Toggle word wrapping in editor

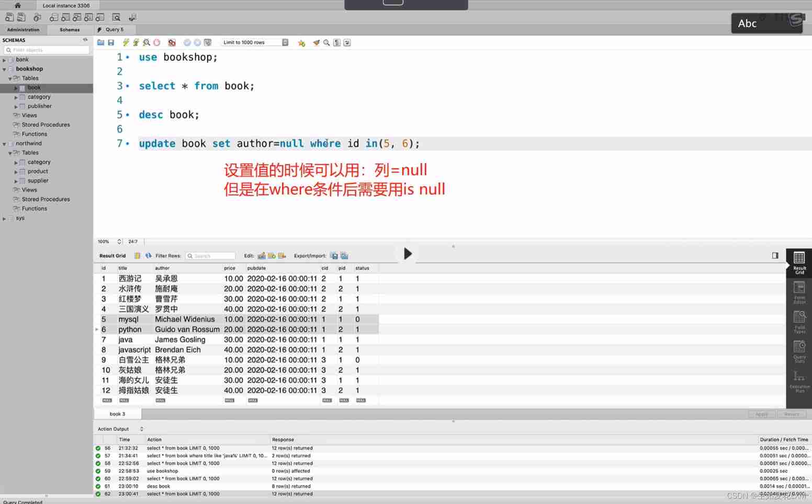(347, 43)
